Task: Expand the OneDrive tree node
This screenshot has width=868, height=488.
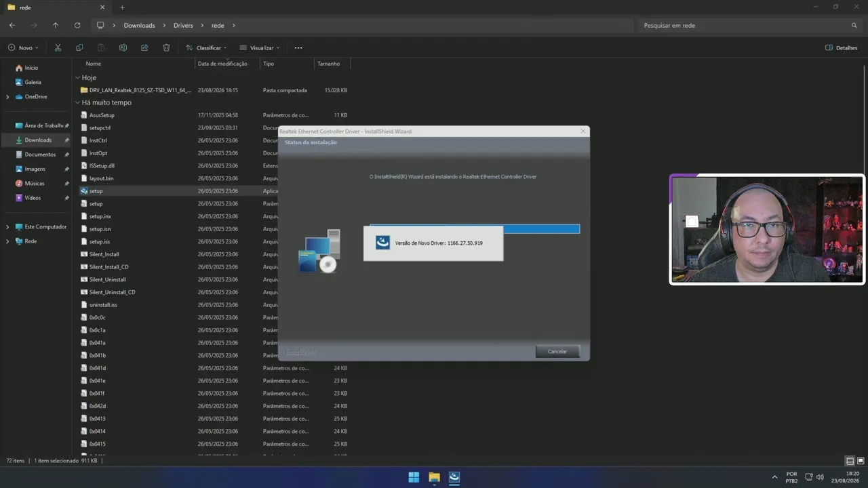Action: coord(7,97)
